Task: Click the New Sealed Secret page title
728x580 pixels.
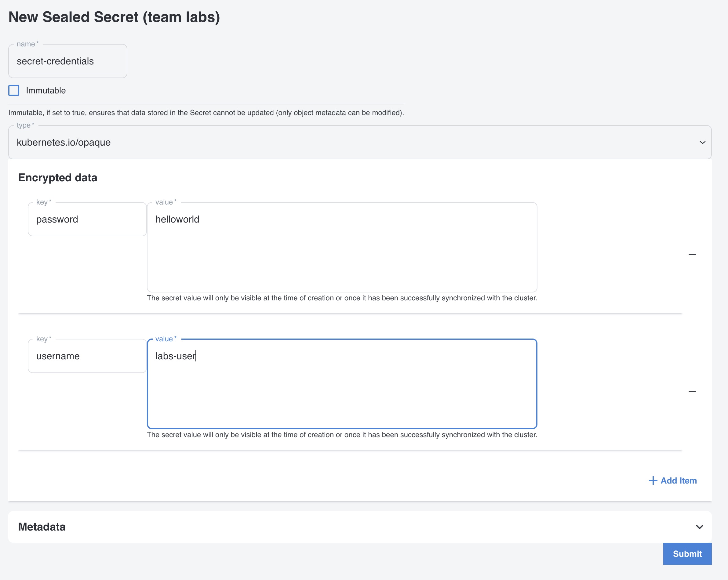Action: click(x=114, y=17)
